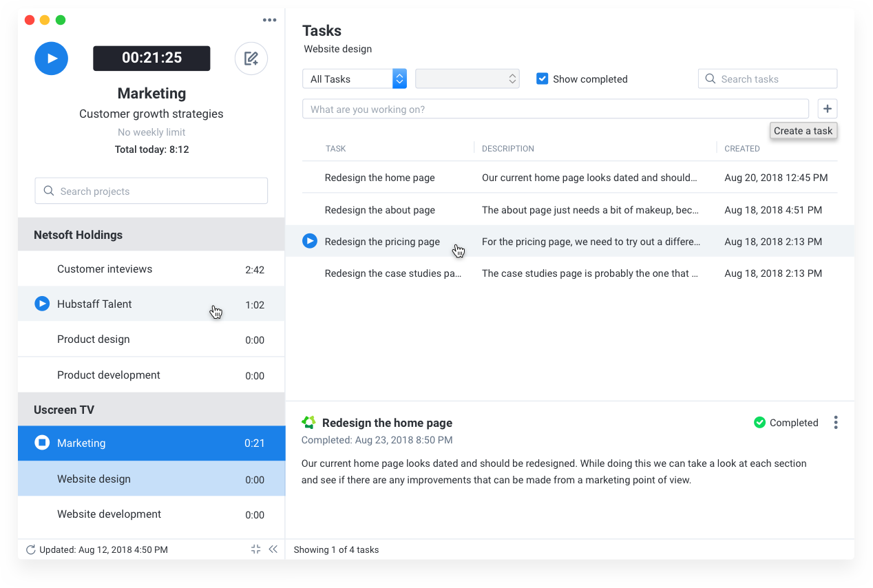
Task: Focus the Search tasks field
Action: [x=768, y=78]
